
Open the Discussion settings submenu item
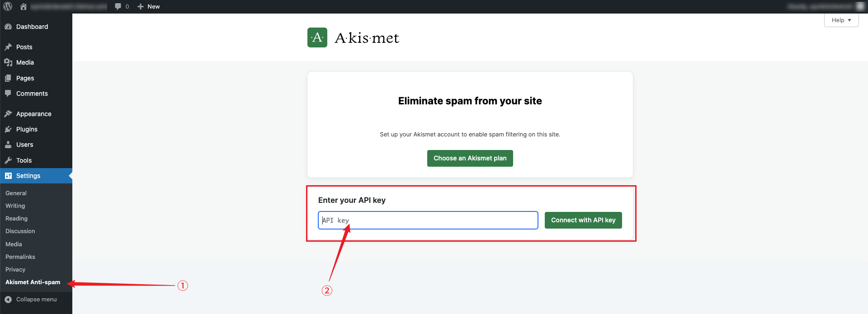pyautogui.click(x=20, y=231)
